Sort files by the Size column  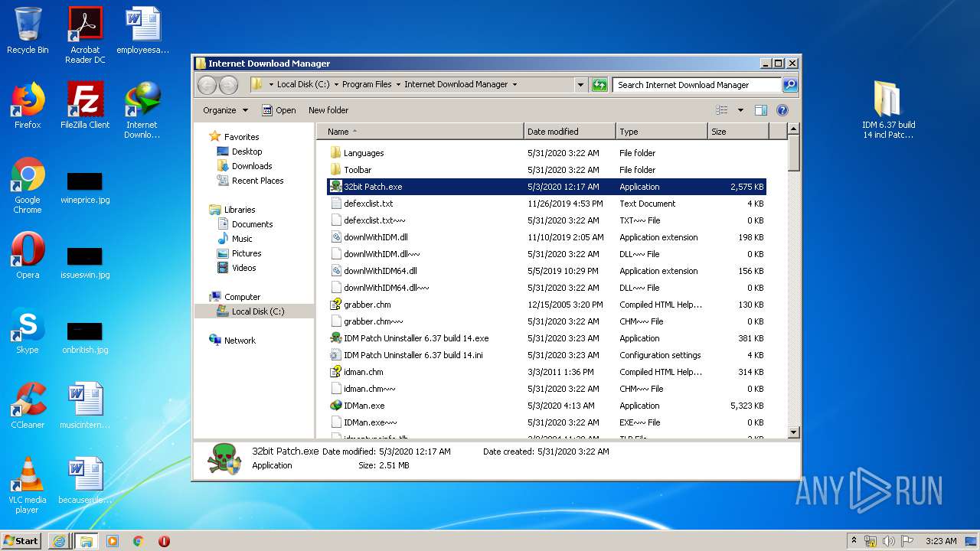click(738, 132)
